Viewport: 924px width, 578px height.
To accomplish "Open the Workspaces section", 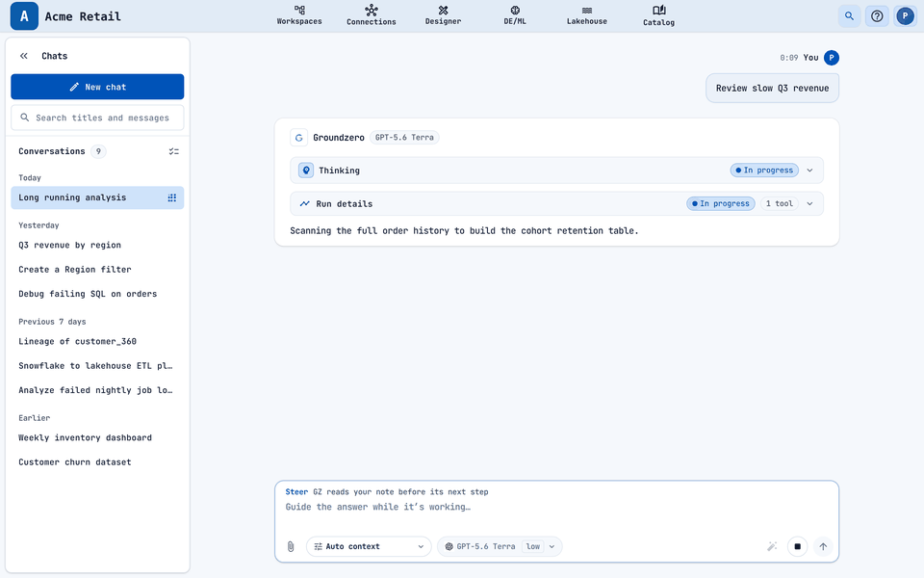I will pyautogui.click(x=299, y=15).
